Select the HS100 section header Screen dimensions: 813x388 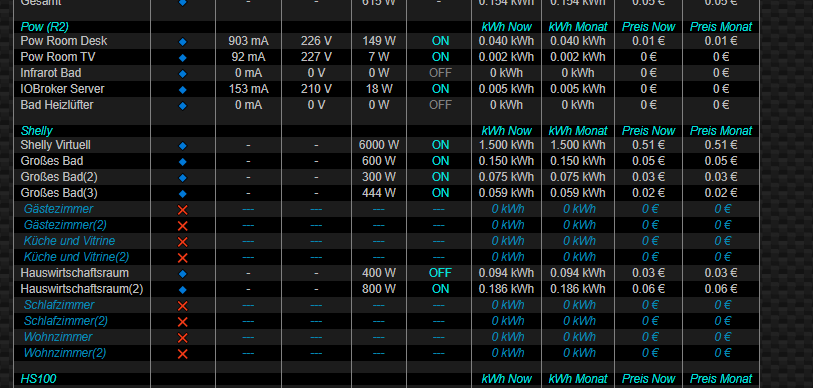38,379
